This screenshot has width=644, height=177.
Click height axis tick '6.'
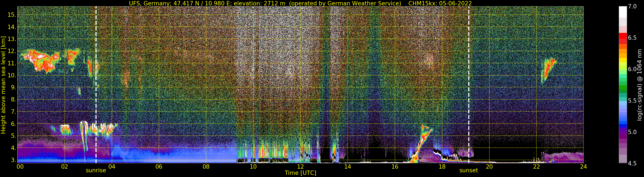pos(13,124)
